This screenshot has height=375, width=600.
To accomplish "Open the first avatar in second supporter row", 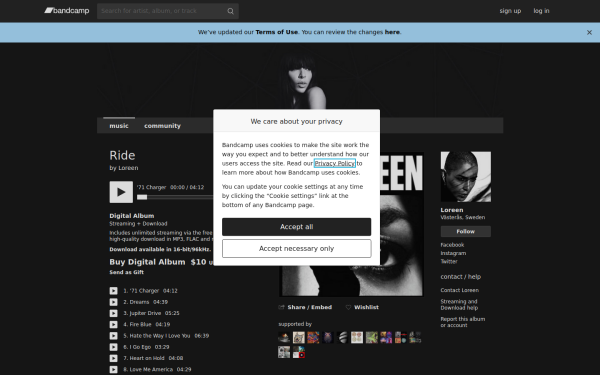I will (x=284, y=352).
